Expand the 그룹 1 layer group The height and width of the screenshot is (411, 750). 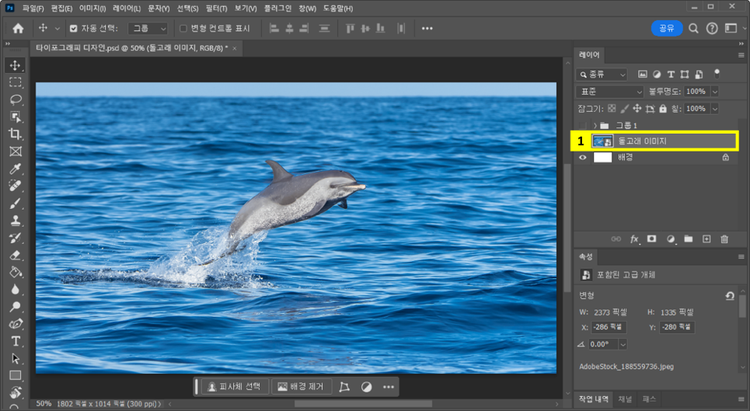[594, 124]
